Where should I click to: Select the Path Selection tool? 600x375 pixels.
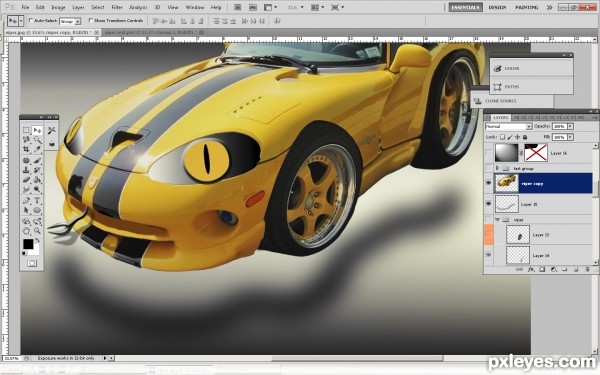26,210
